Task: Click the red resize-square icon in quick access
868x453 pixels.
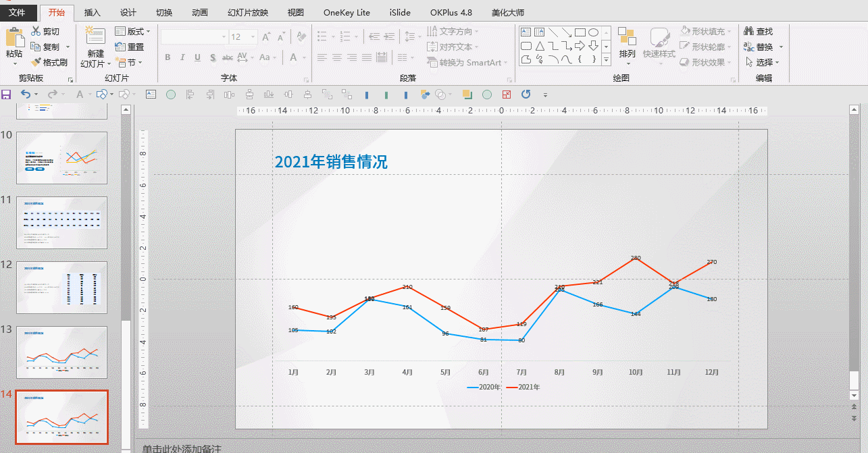Action: tap(507, 95)
